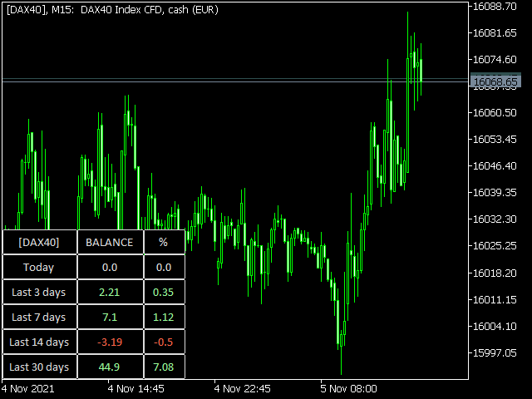The image size is (532, 399).
Task: Select the [DAX40] table header cell
Action: tap(40, 242)
